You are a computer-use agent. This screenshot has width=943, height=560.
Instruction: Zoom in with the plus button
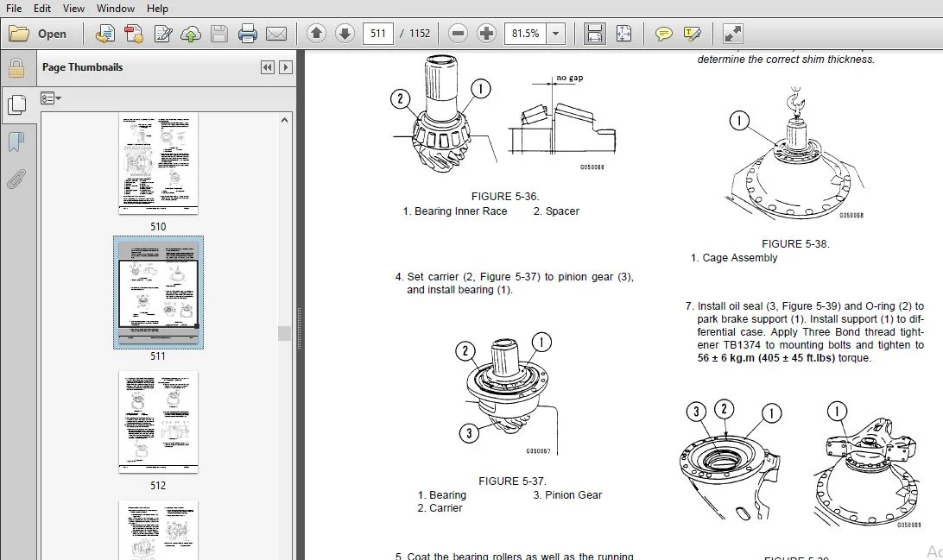tap(486, 33)
